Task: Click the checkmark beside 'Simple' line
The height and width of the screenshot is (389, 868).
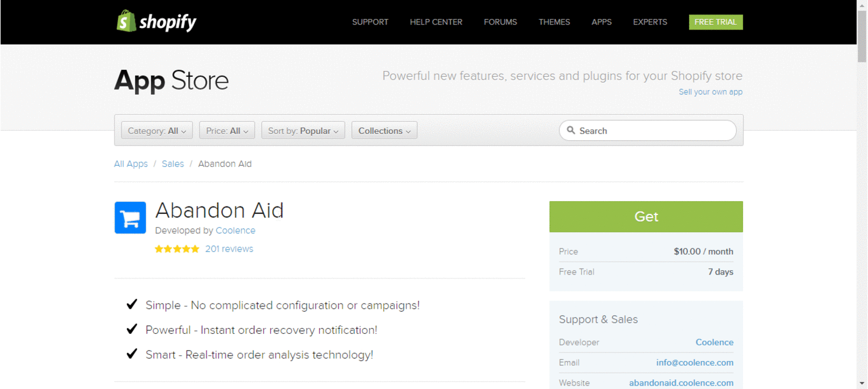Action: click(x=132, y=304)
